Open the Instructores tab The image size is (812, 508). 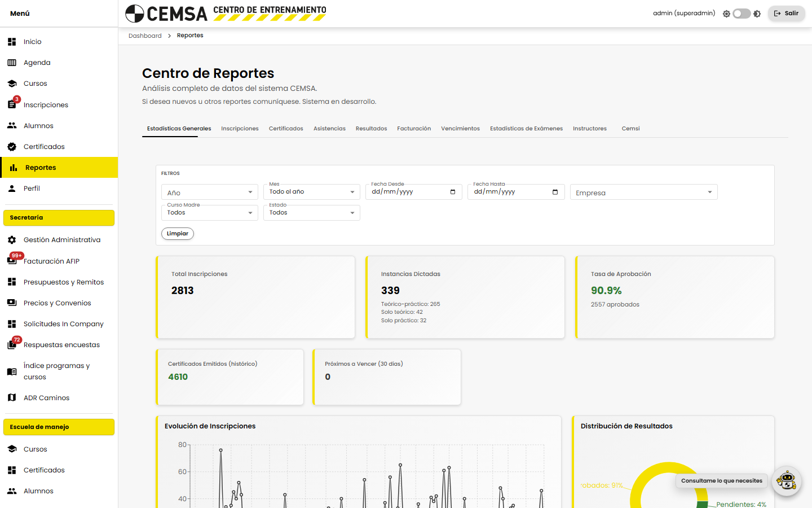point(590,129)
